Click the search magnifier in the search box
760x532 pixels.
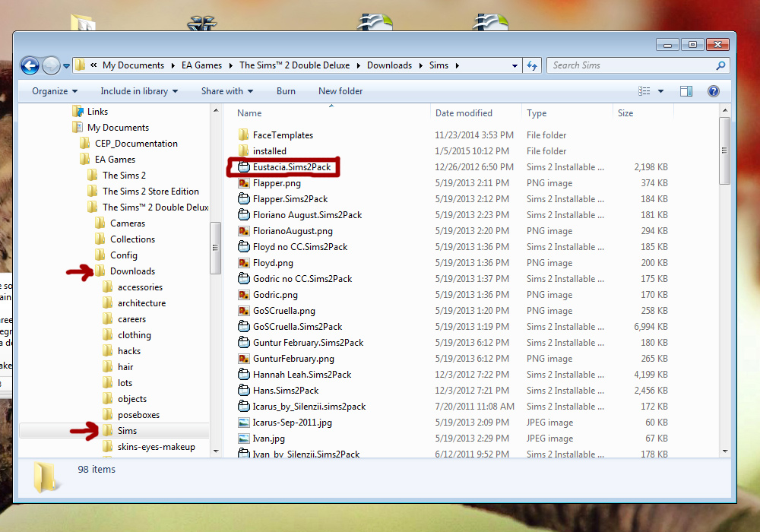[720, 65]
